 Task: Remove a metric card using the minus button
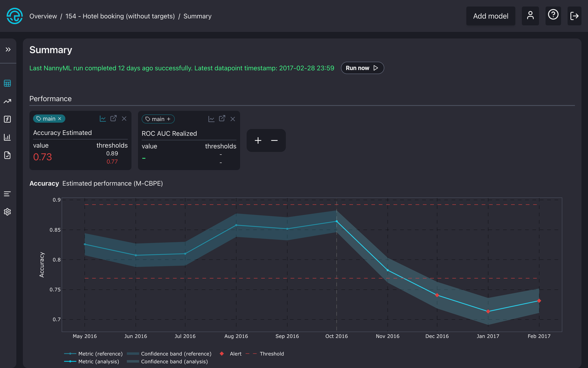coord(274,140)
